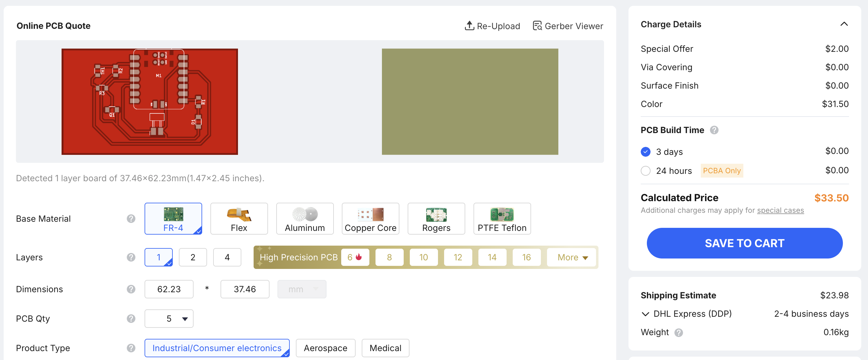Screen dimensions: 868x360
Task: Click PCB Build Time help icon
Action: [714, 130]
